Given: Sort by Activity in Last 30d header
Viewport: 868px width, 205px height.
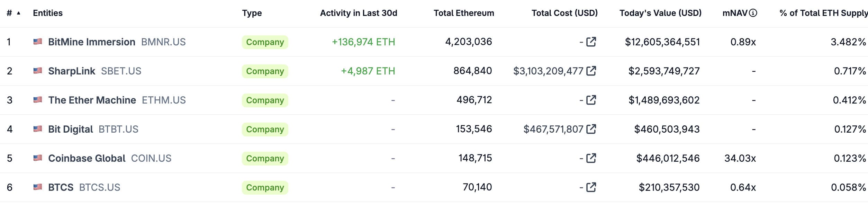Looking at the screenshot, I should tap(359, 13).
